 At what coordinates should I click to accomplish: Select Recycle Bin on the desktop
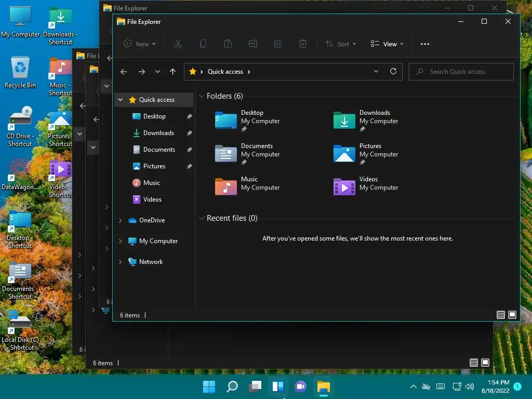pos(20,72)
